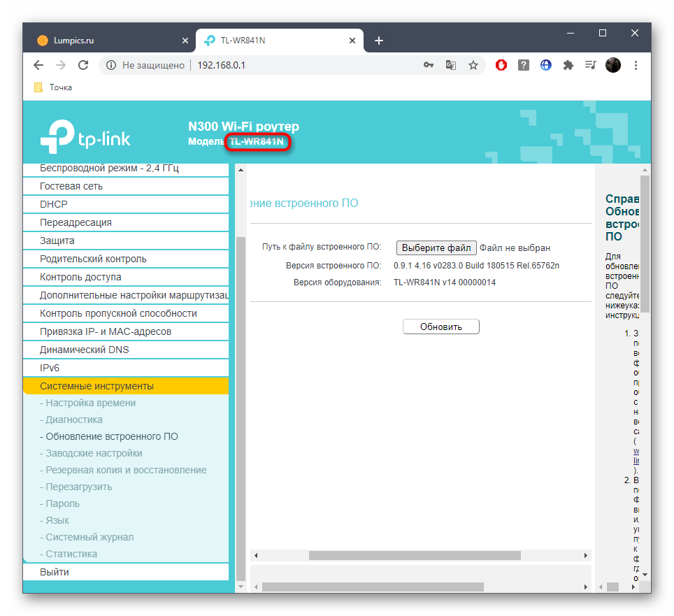Viewport: 674px width, 616px height.
Task: Open the user profile avatar
Action: pyautogui.click(x=613, y=65)
